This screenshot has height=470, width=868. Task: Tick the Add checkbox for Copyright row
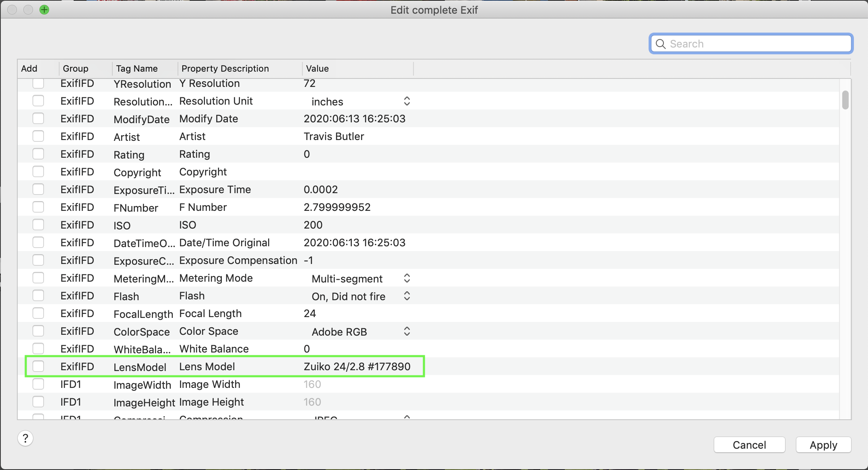tap(38, 171)
